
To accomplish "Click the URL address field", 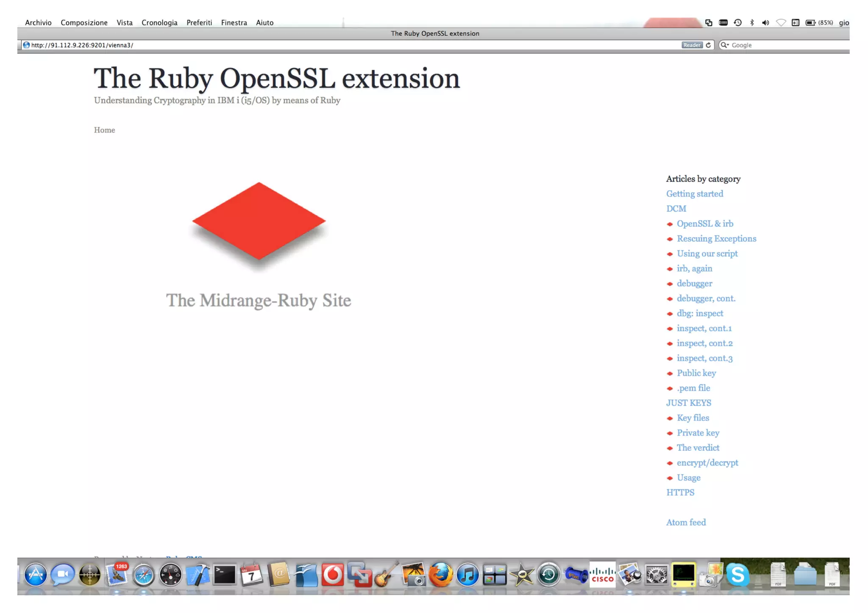I will [339, 45].
